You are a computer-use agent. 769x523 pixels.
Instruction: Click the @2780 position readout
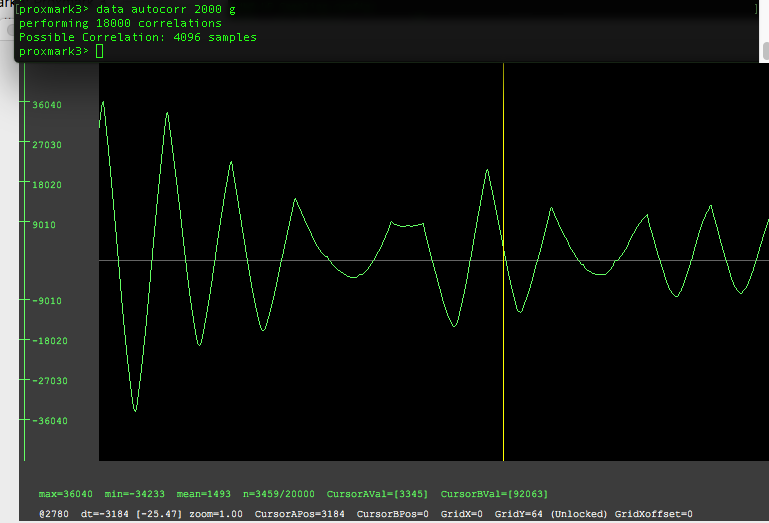(54, 514)
